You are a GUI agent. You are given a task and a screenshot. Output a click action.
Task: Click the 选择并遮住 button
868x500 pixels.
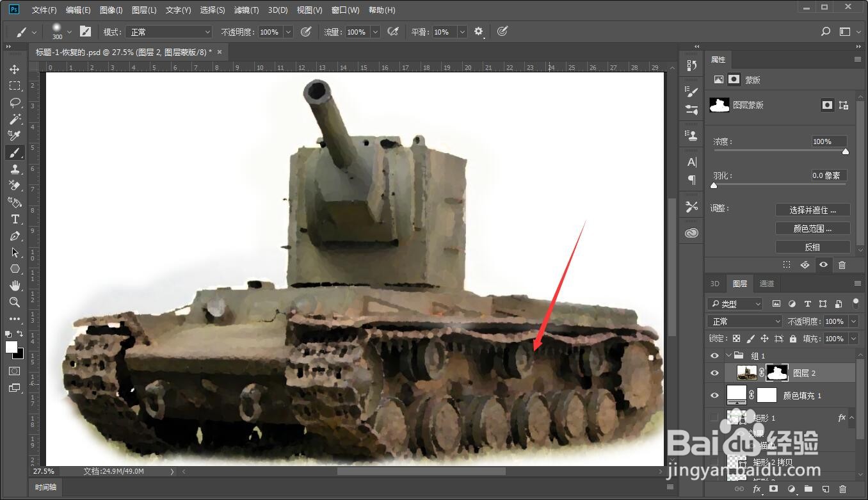813,210
